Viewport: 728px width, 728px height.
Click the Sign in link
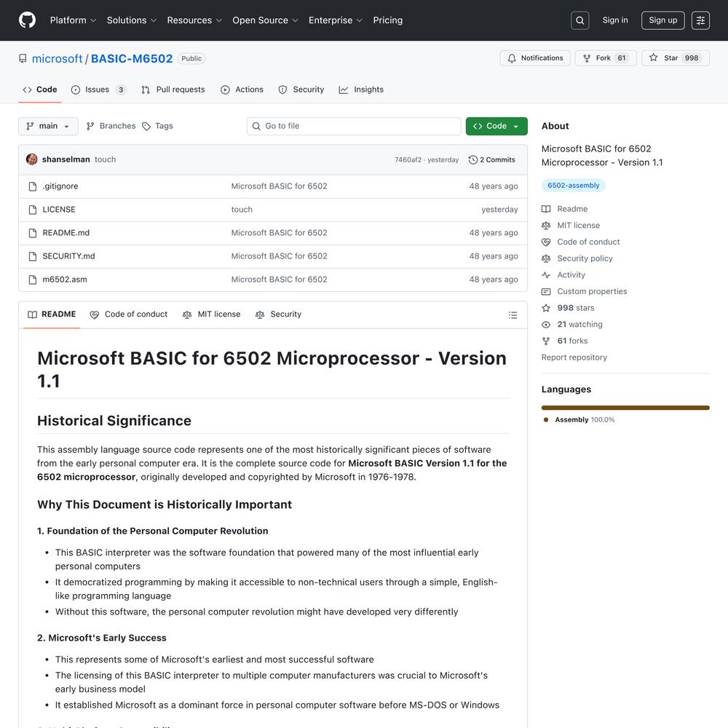(614, 20)
